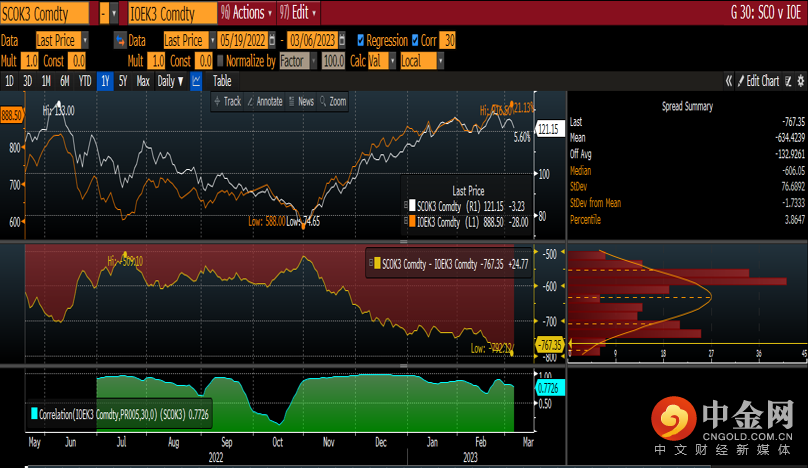The height and width of the screenshot is (468, 808).
Task: Open the News overlay tool
Action: tap(300, 101)
